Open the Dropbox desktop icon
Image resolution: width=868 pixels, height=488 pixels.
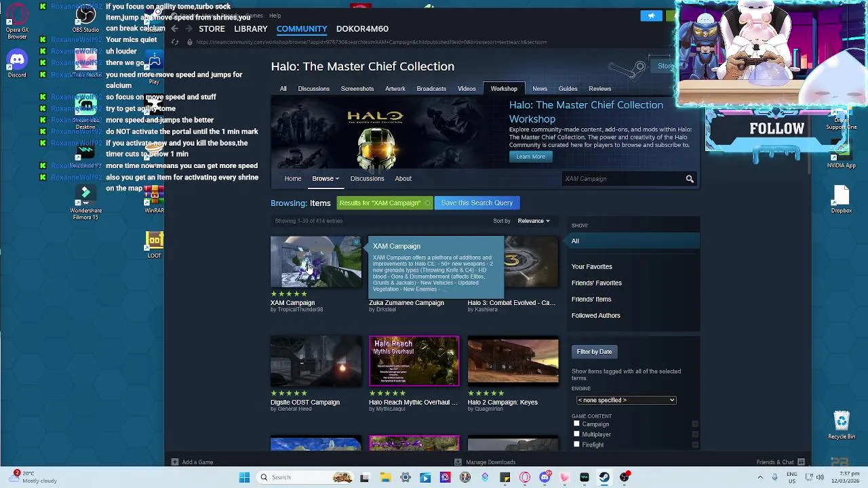tap(841, 199)
